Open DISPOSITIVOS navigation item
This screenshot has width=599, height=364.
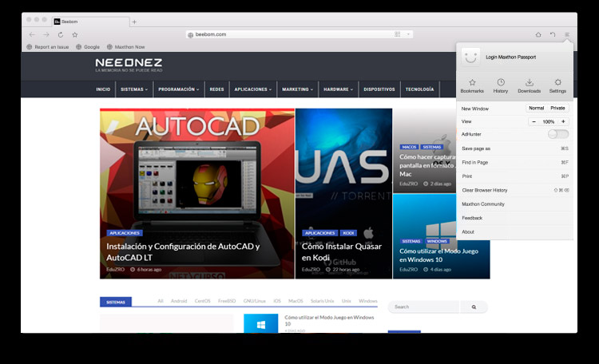(379, 89)
